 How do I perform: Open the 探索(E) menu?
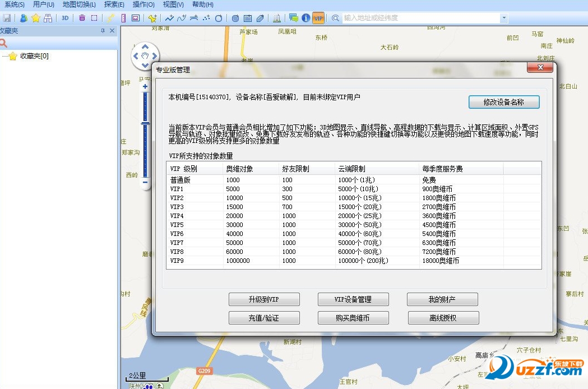(114, 4)
